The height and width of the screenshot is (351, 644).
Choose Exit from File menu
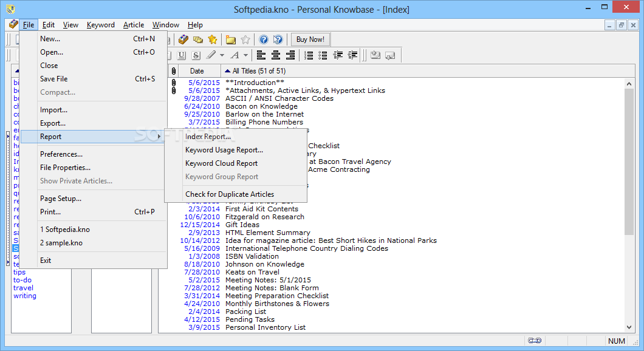tap(93, 261)
